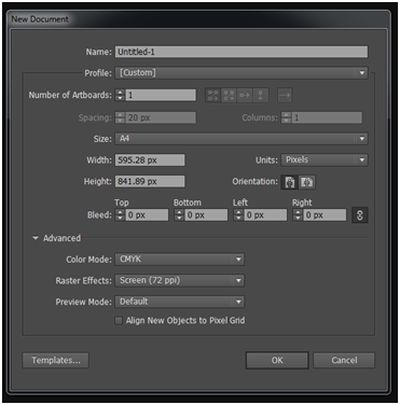Collapse the Advanced section triangle
The image size is (400, 405).
pyautogui.click(x=35, y=238)
